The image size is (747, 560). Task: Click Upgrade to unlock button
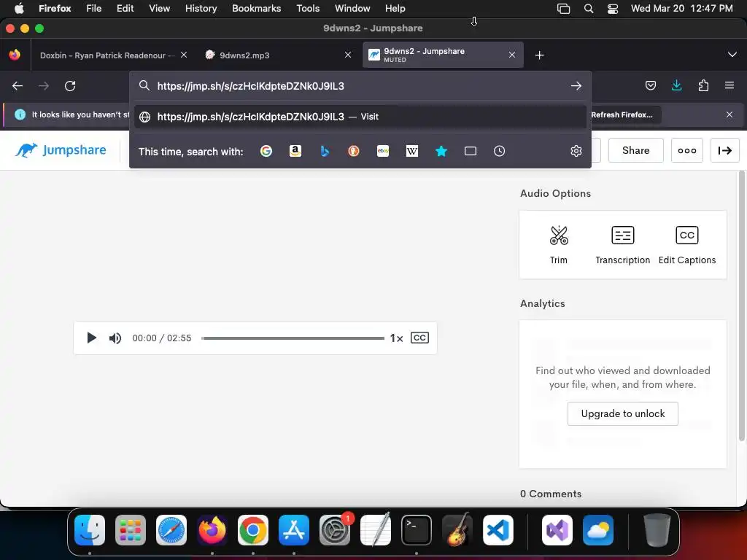pos(623,414)
